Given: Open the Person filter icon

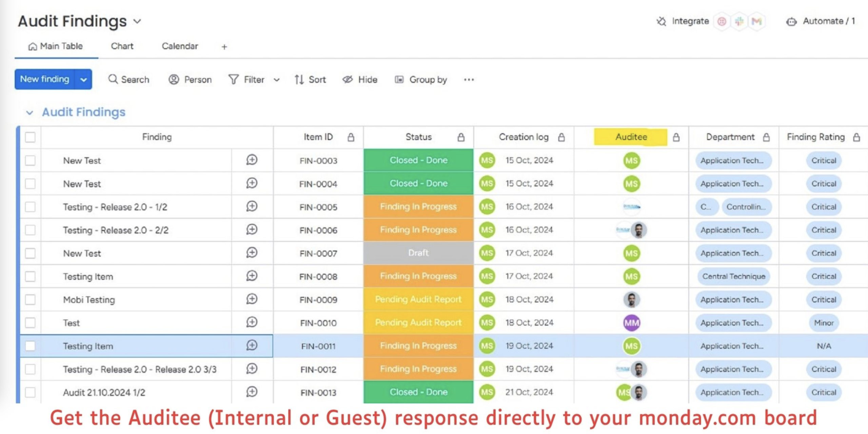Looking at the screenshot, I should (174, 79).
